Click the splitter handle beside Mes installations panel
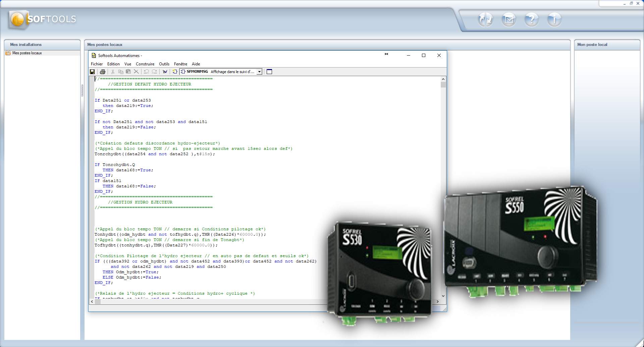This screenshot has height=347, width=644. (x=82, y=91)
